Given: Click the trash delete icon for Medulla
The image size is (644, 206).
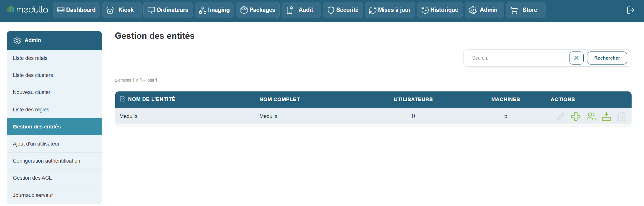Looking at the screenshot, I should (622, 117).
